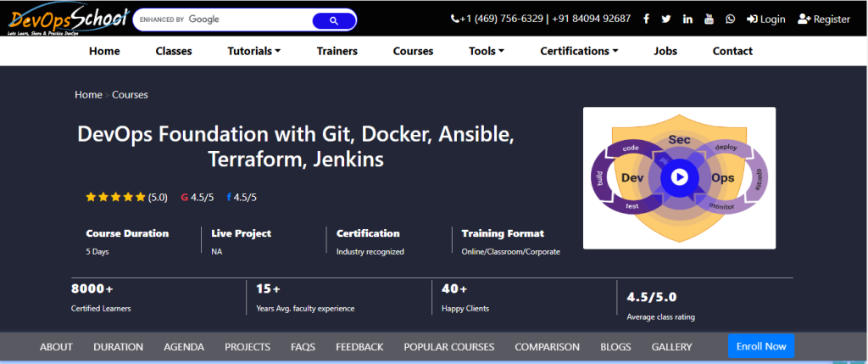The height and width of the screenshot is (364, 868).
Task: Go to the Home menu item
Action: coord(104,51)
